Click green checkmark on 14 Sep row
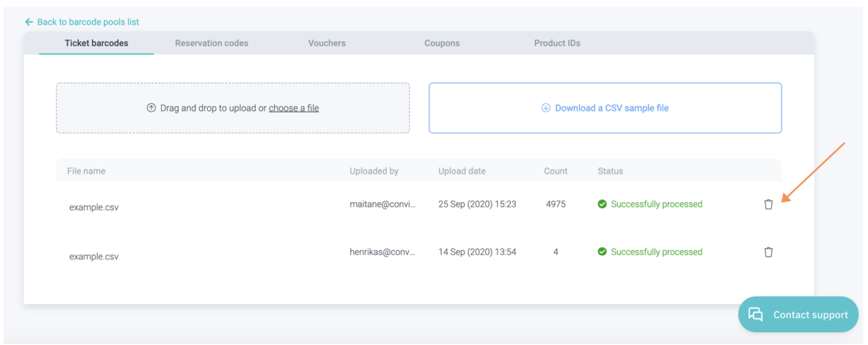Viewport: 868px width, 345px height. point(602,252)
